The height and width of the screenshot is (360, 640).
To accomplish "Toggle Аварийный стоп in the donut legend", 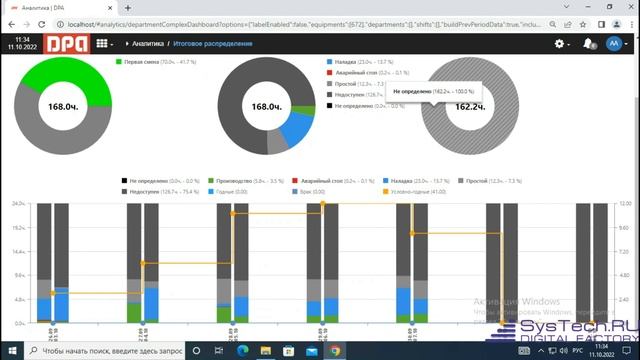I will click(x=368, y=73).
